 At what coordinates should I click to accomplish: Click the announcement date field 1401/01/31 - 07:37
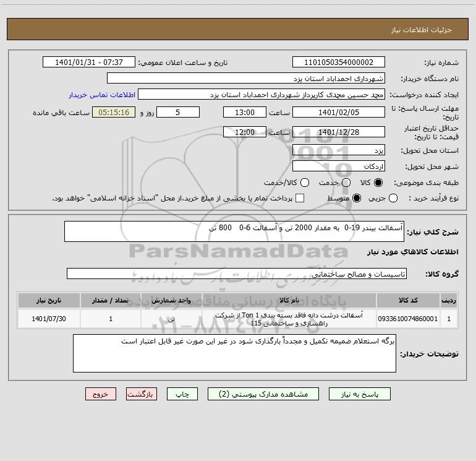coord(89,62)
